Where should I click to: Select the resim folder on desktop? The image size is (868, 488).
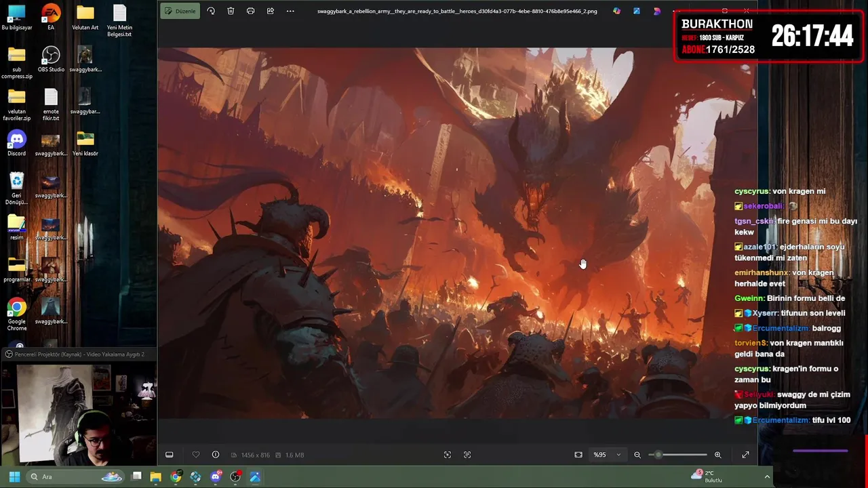16,228
